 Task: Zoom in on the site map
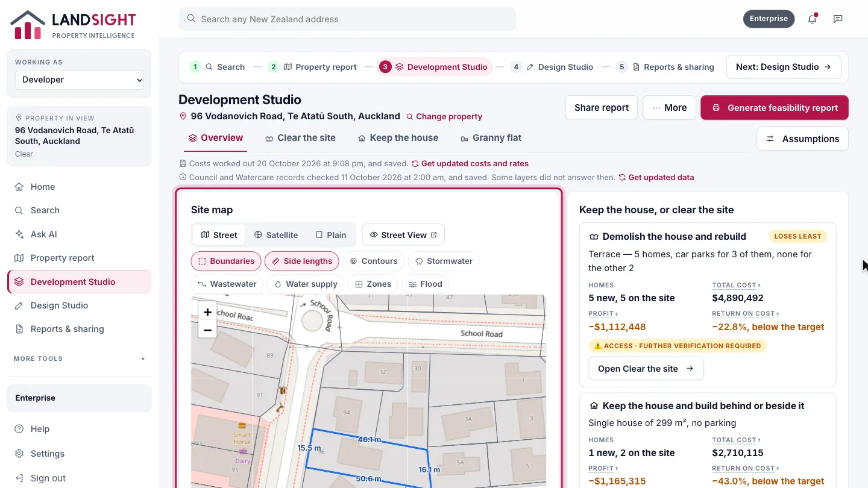tap(207, 312)
